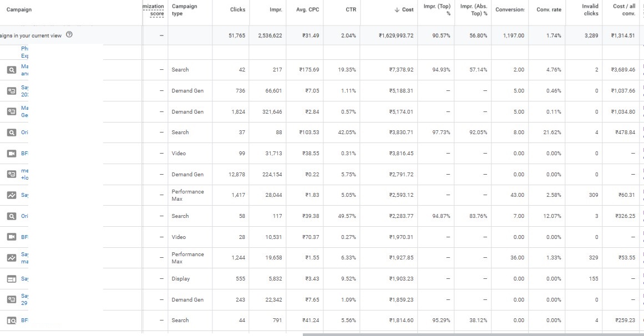The image size is (644, 336).
Task: Click the Conv. rate column header
Action: [x=549, y=10]
